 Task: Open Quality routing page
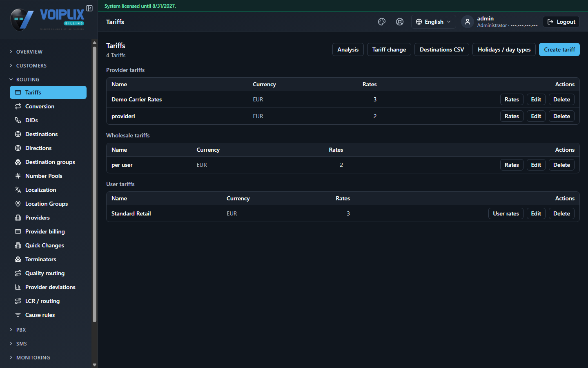[48, 273]
